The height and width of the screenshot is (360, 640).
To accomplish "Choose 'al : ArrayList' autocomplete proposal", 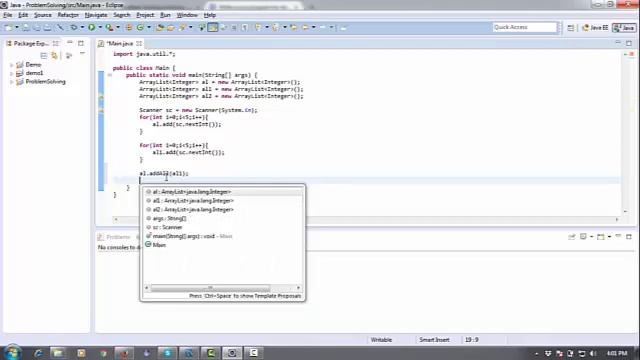I will tap(222, 192).
